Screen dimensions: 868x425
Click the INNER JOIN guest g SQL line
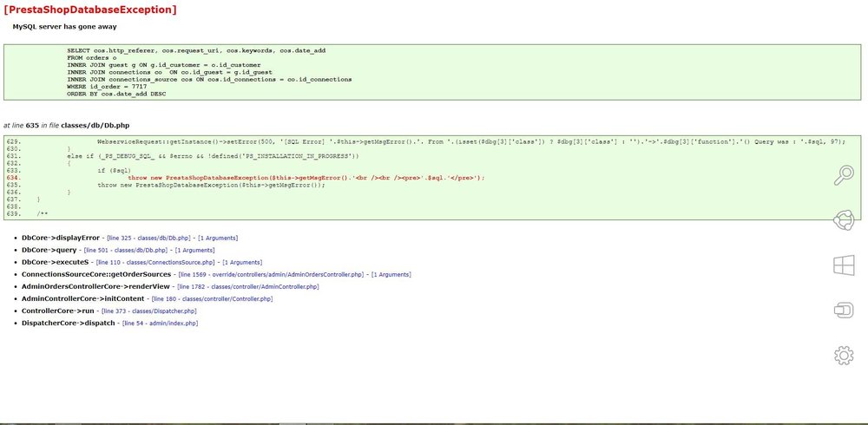pyautogui.click(x=164, y=65)
